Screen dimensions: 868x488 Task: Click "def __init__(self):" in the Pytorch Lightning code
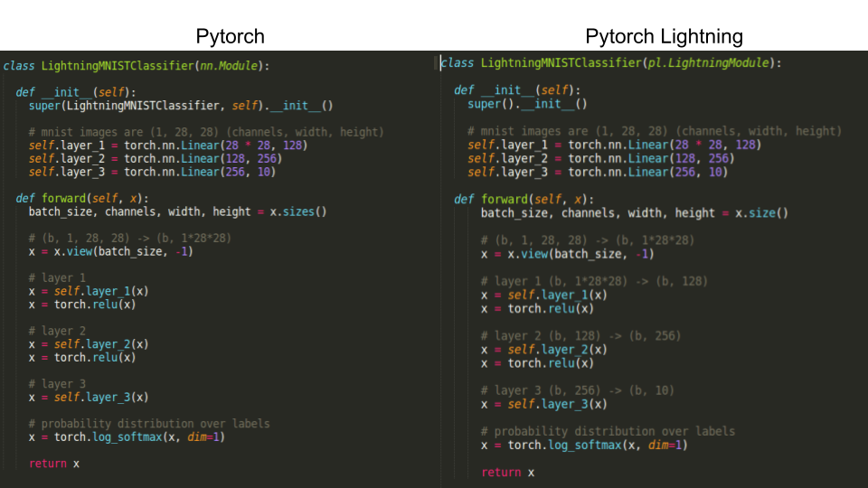pos(517,90)
